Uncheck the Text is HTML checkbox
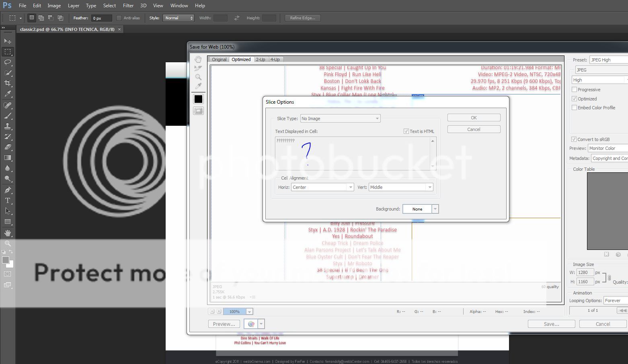This screenshot has width=628, height=364. pyautogui.click(x=406, y=131)
